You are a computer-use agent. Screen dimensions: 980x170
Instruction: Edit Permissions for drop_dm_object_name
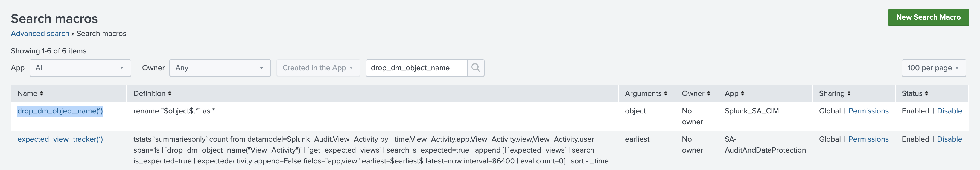click(868, 111)
